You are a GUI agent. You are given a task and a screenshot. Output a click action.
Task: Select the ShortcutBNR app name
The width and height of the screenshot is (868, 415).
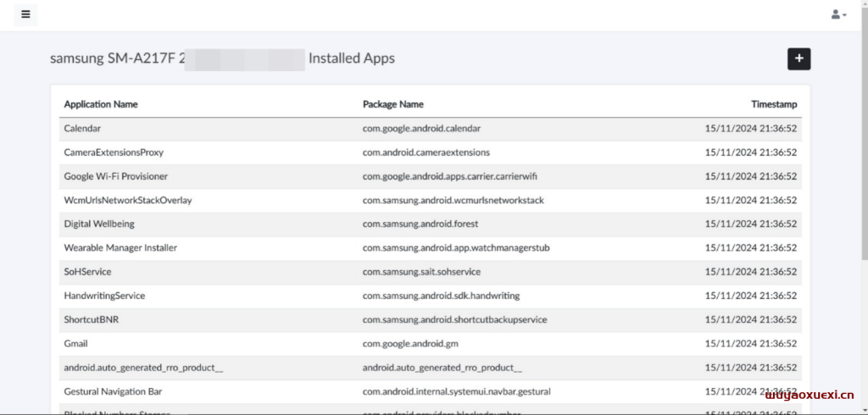pos(92,319)
